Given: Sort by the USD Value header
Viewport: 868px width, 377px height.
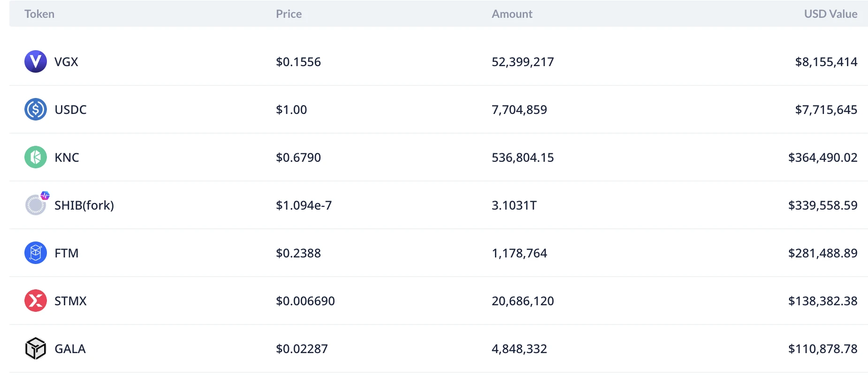Looking at the screenshot, I should point(830,14).
